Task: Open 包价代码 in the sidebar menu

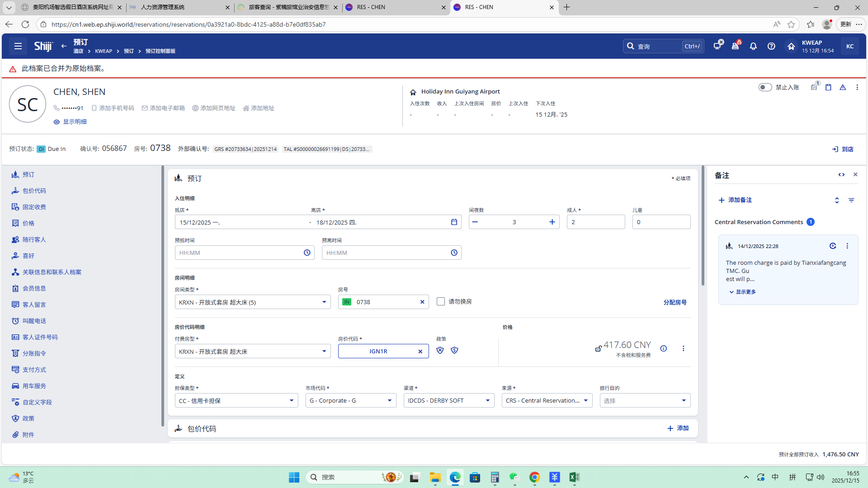Action: coord(34,191)
